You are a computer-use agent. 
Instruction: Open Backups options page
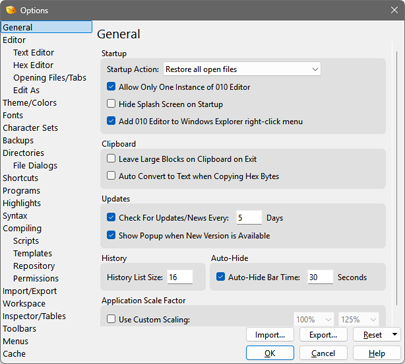[18, 140]
